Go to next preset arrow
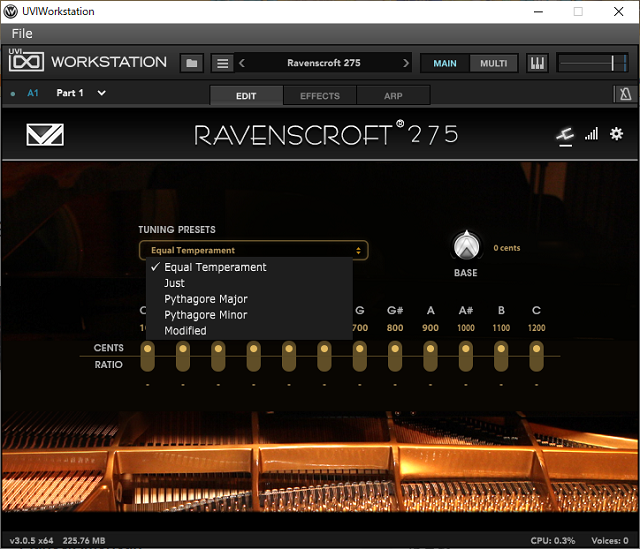The width and height of the screenshot is (640, 549). [405, 63]
